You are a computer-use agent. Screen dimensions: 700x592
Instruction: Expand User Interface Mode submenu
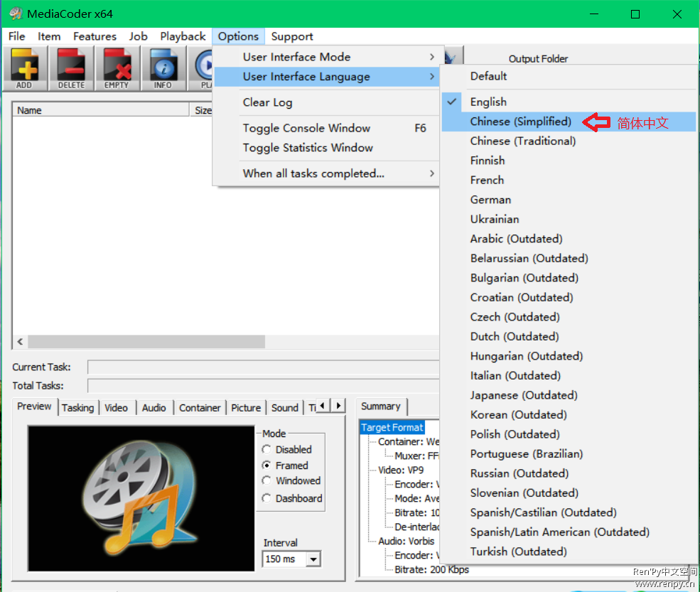(327, 57)
